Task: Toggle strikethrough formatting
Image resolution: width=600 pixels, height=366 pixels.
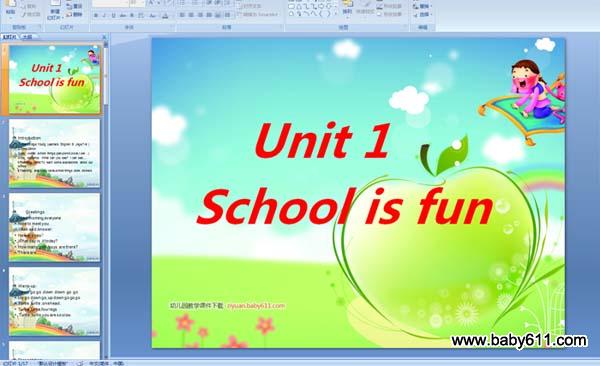Action: point(122,15)
